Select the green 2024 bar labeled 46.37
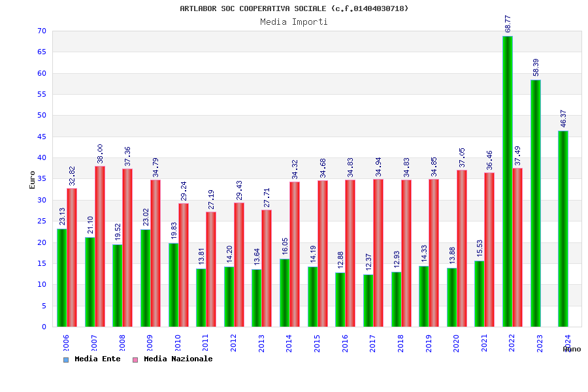Screen dimensions: 588x392 [x=563, y=229]
